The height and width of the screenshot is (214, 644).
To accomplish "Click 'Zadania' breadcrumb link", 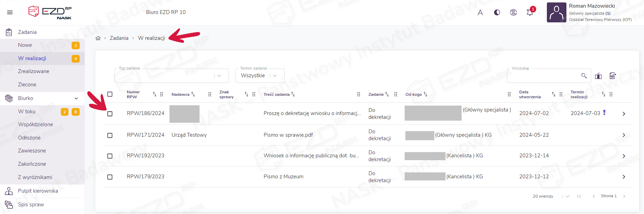I will pyautogui.click(x=119, y=38).
